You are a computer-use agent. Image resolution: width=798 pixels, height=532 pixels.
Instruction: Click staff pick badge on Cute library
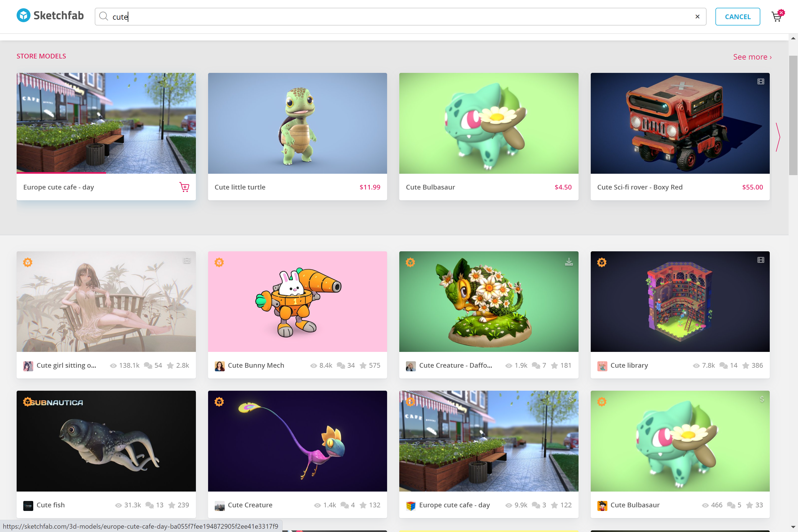[x=602, y=262]
